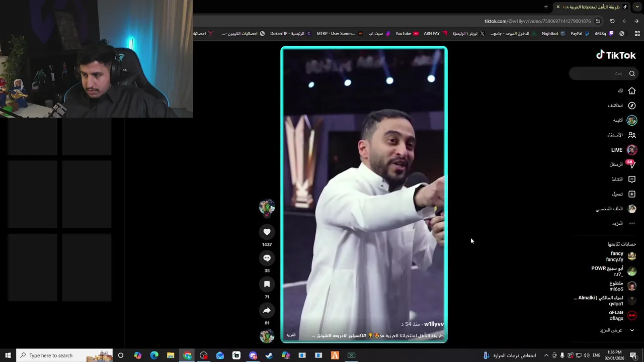Open the creator avatar above the like button
This screenshot has height=362, width=644.
(x=267, y=207)
